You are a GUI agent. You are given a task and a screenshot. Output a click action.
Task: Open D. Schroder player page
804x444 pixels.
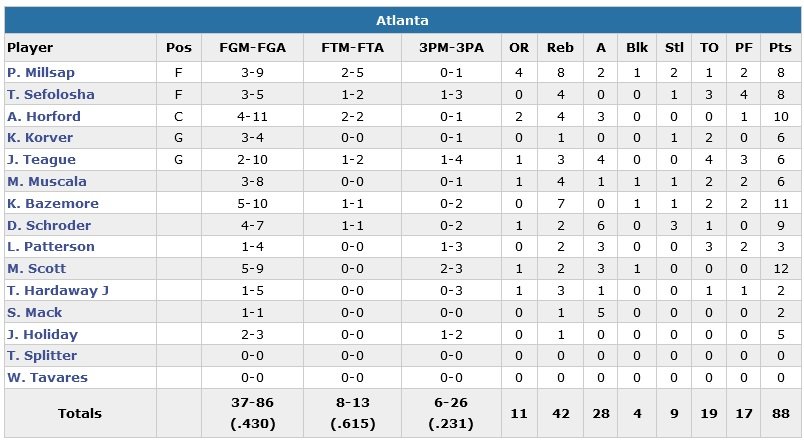49,225
